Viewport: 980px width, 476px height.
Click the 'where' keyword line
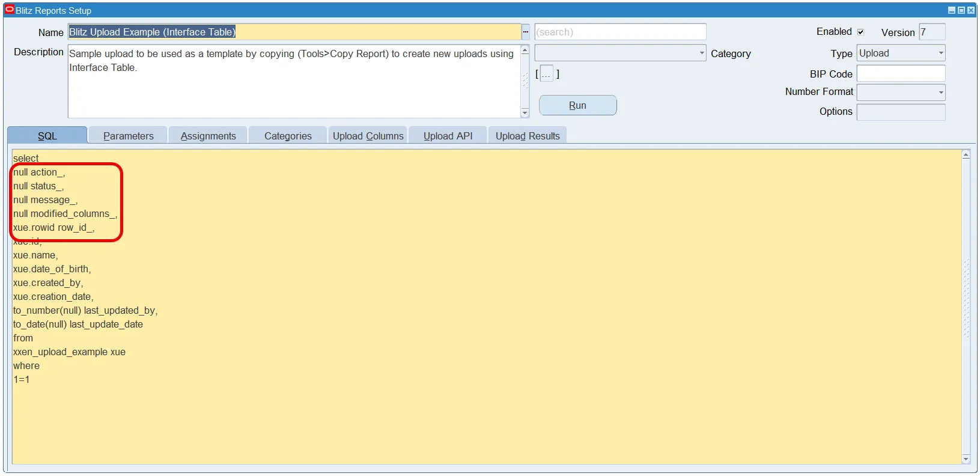coord(26,365)
